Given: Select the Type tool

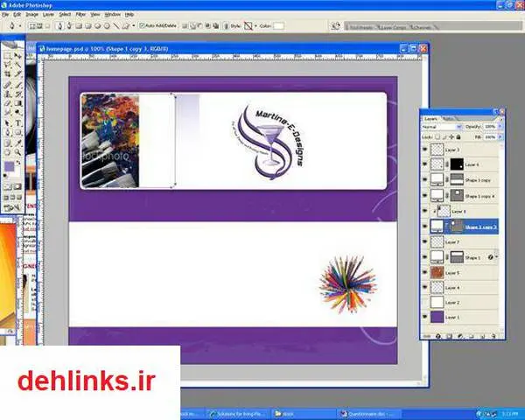Looking at the screenshot, I should [x=17, y=123].
